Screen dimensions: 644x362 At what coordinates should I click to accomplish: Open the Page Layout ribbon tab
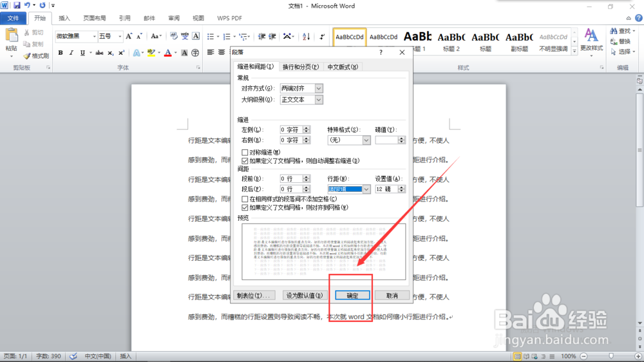(x=95, y=18)
